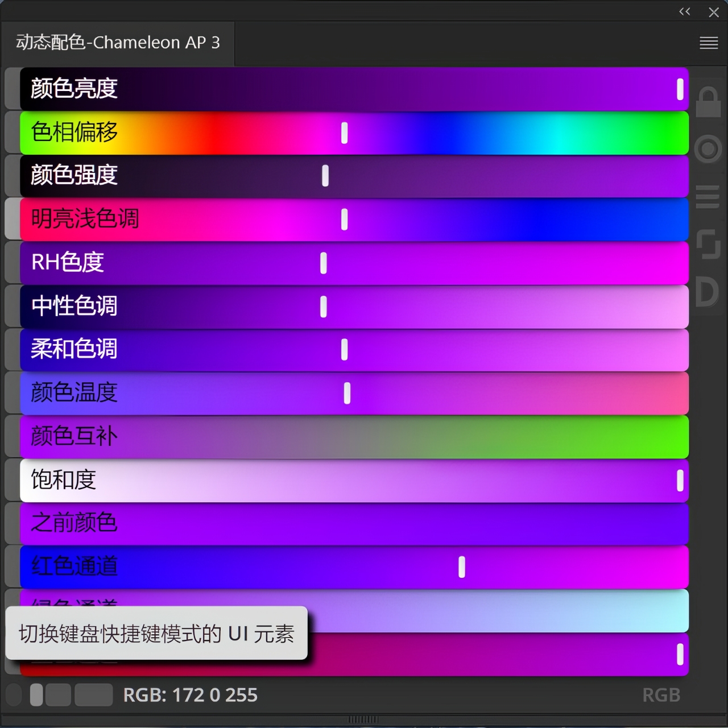
Task: Click the RGB mode label at bottom right
Action: coord(661,695)
